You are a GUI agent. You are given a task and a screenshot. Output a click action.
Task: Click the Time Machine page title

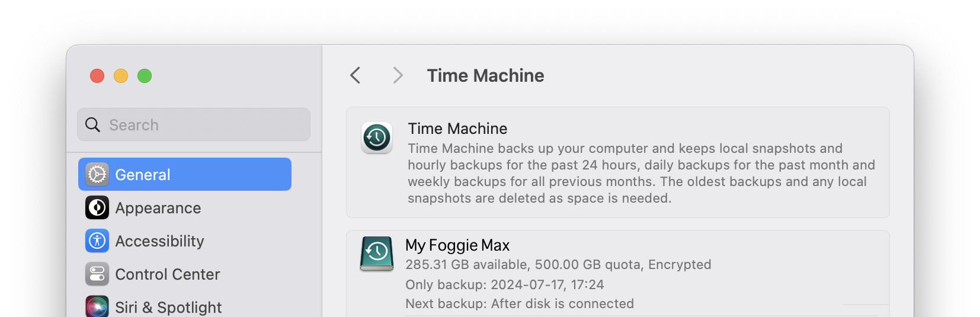486,75
